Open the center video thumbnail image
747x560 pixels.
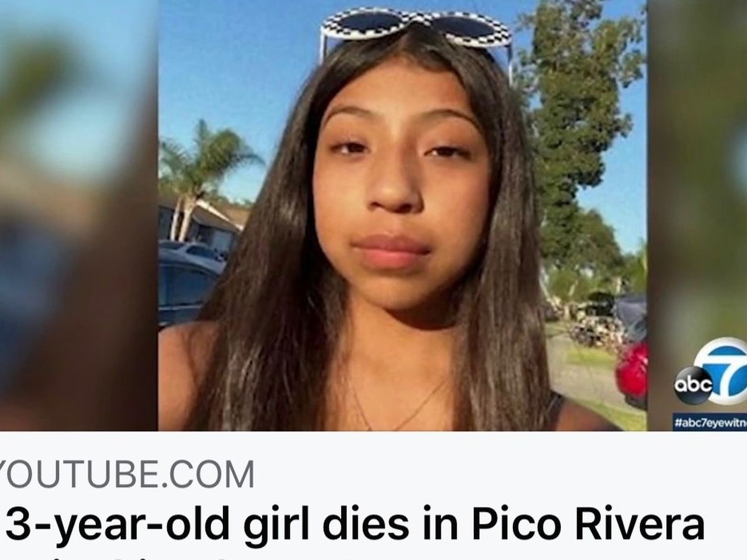point(402,215)
